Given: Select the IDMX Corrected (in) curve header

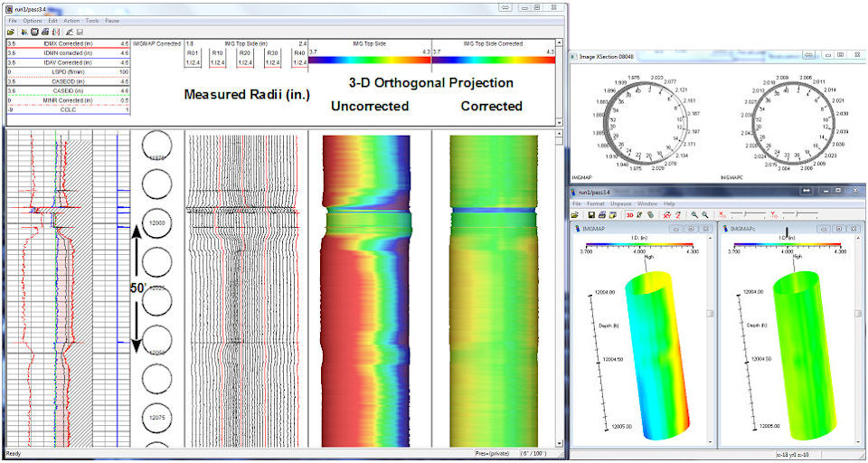Looking at the screenshot, I should (x=68, y=43).
